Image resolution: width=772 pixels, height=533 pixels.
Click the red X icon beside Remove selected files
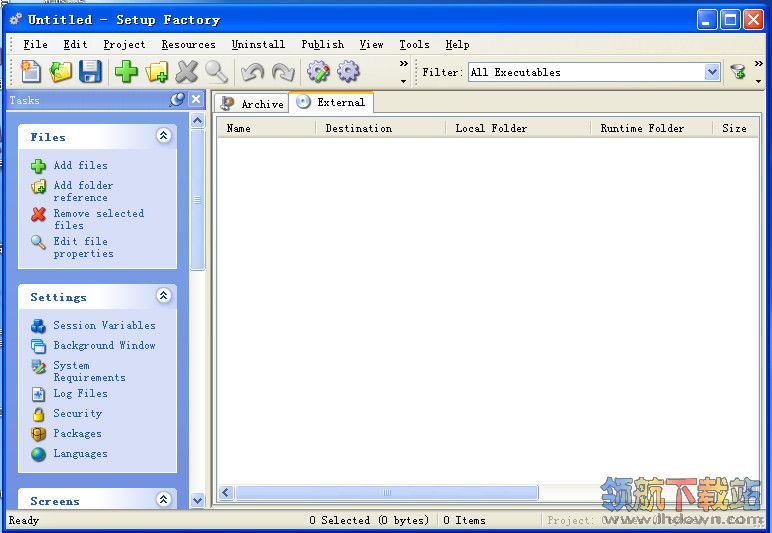point(38,214)
